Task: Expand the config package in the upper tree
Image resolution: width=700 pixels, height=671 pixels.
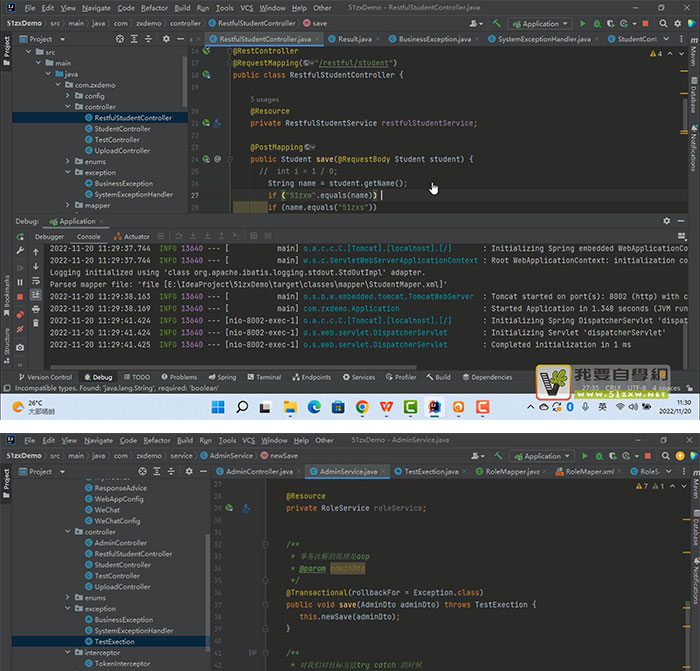Action: coord(68,96)
